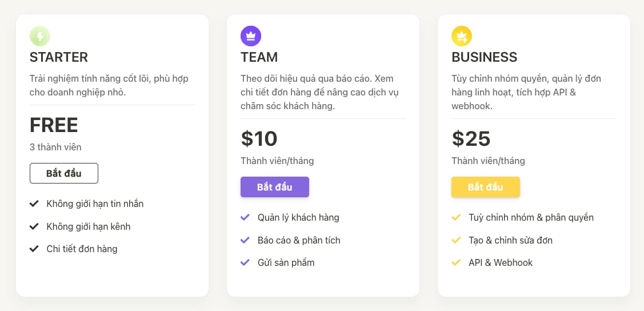Click the FREE price label
This screenshot has height=311, width=644.
point(54,125)
